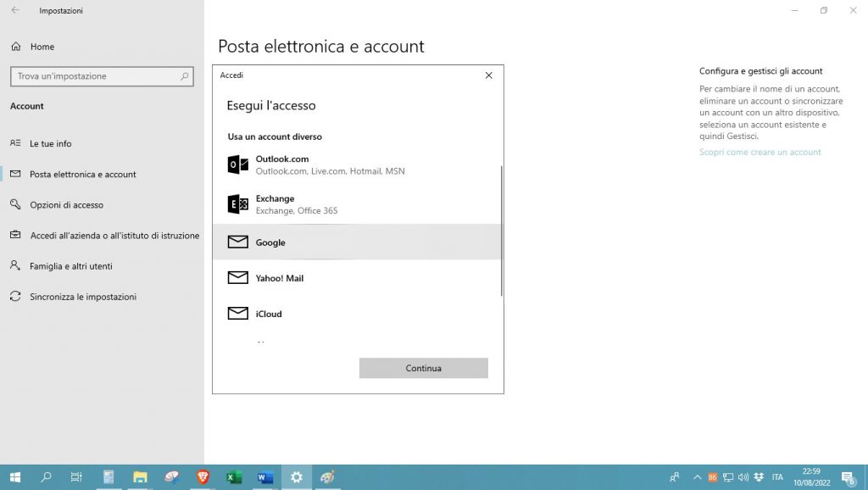Viewport: 868px width, 490px height.
Task: Open Excel from the taskbar
Action: click(x=234, y=477)
